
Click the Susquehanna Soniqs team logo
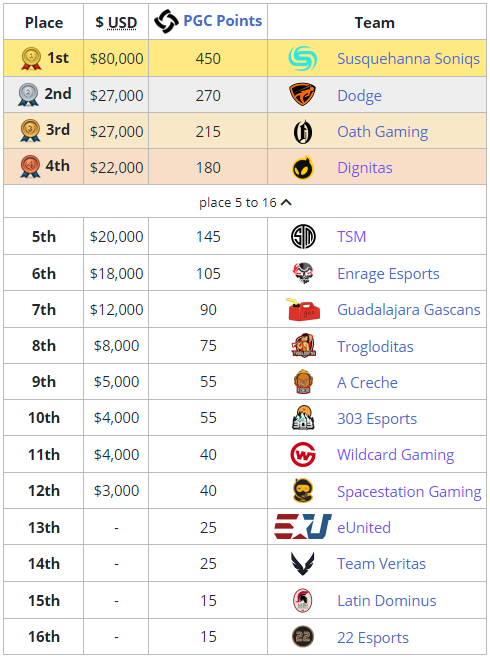point(303,58)
